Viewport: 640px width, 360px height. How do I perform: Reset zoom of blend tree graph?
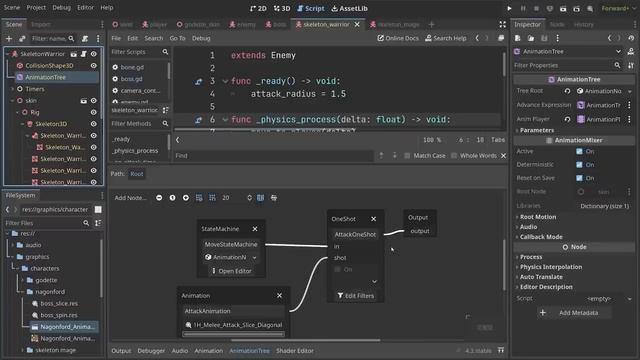172,198
